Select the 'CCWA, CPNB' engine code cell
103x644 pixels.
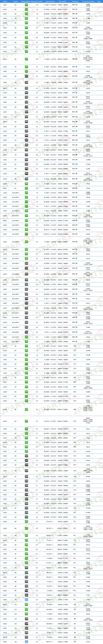pos(88,637)
